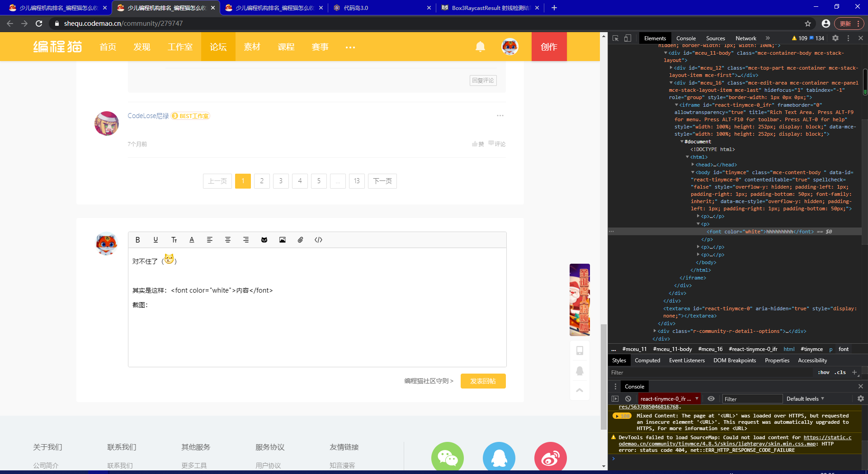Expand the head element node

[693, 165]
